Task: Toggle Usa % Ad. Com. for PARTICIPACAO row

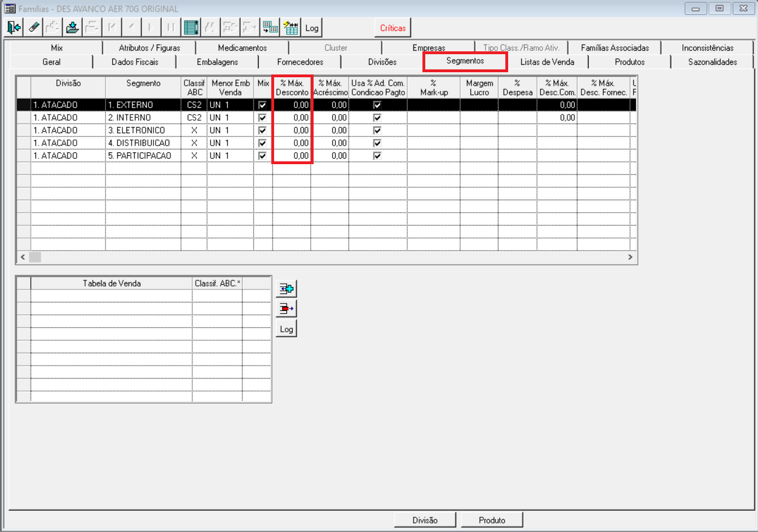Action: click(x=377, y=156)
